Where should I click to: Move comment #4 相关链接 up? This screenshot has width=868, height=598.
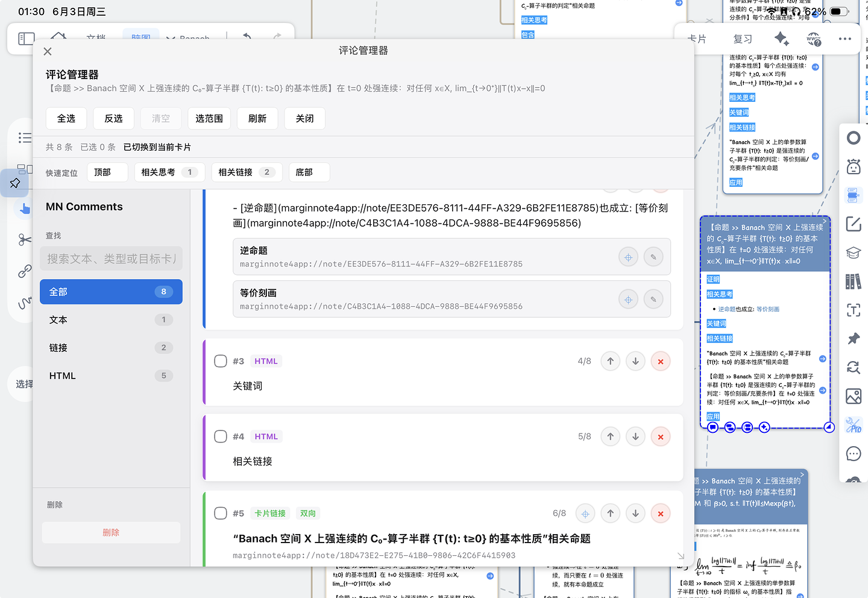pos(611,436)
